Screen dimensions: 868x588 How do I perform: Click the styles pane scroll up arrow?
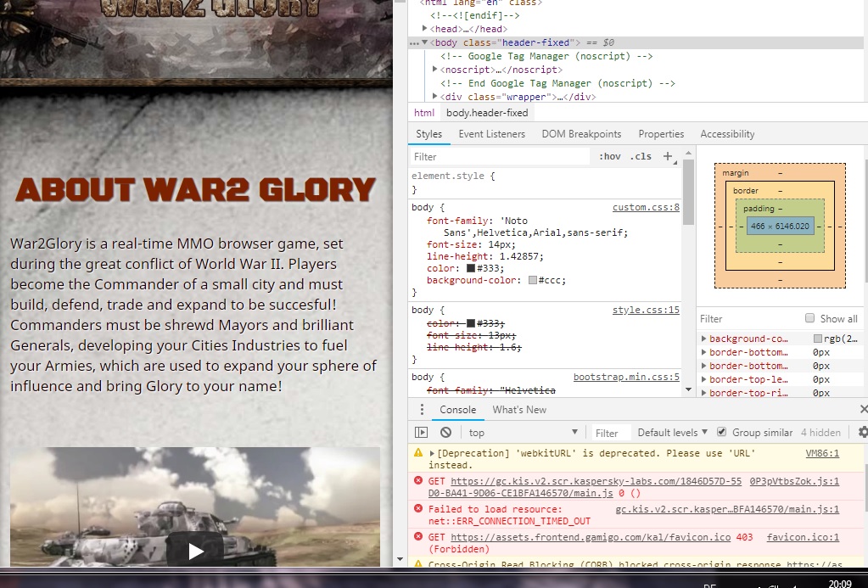pos(688,153)
